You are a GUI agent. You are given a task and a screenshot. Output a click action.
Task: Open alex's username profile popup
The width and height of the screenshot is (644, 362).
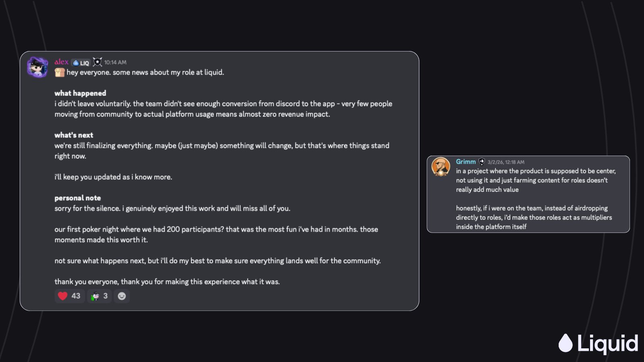pos(62,62)
